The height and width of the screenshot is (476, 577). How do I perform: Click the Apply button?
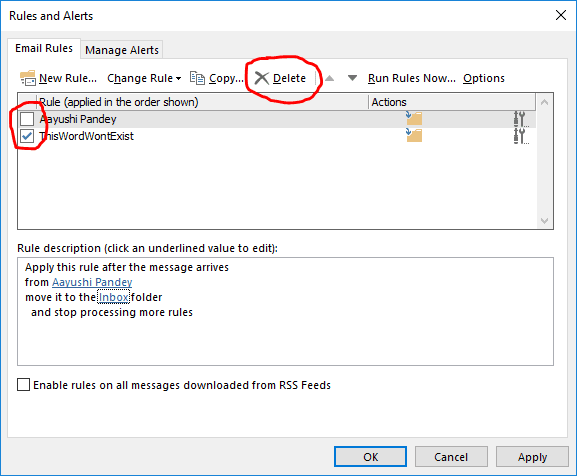532,457
